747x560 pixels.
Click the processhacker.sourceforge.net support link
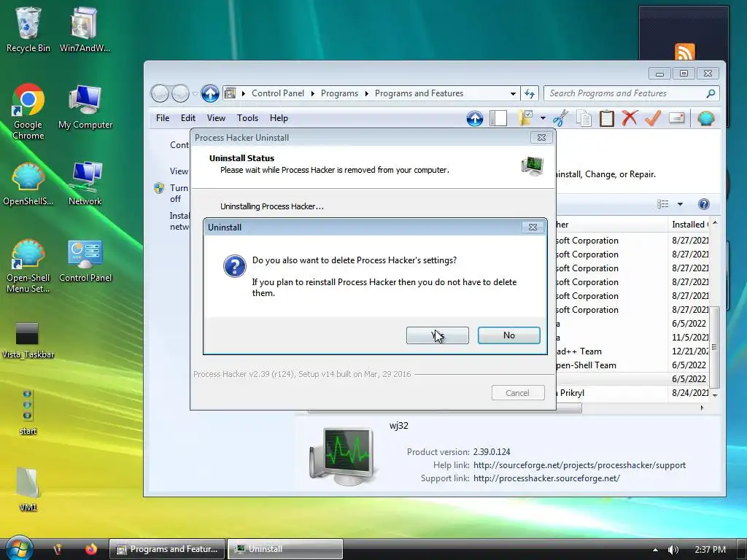tap(546, 478)
